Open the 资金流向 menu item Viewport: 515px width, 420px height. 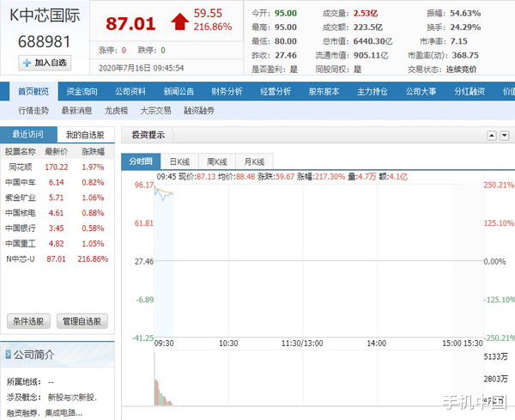pyautogui.click(x=82, y=91)
